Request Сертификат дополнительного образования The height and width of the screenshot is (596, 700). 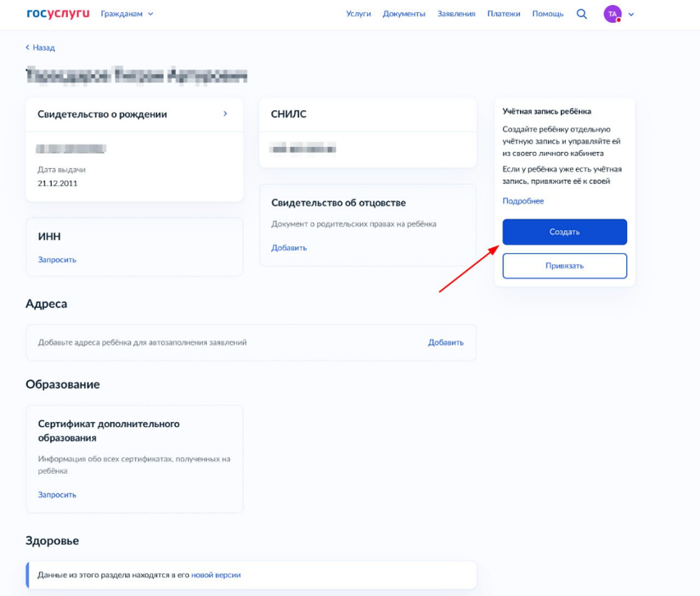(x=57, y=495)
